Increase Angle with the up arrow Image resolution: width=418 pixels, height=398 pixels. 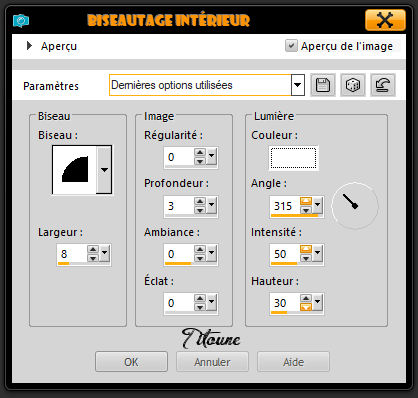point(306,201)
